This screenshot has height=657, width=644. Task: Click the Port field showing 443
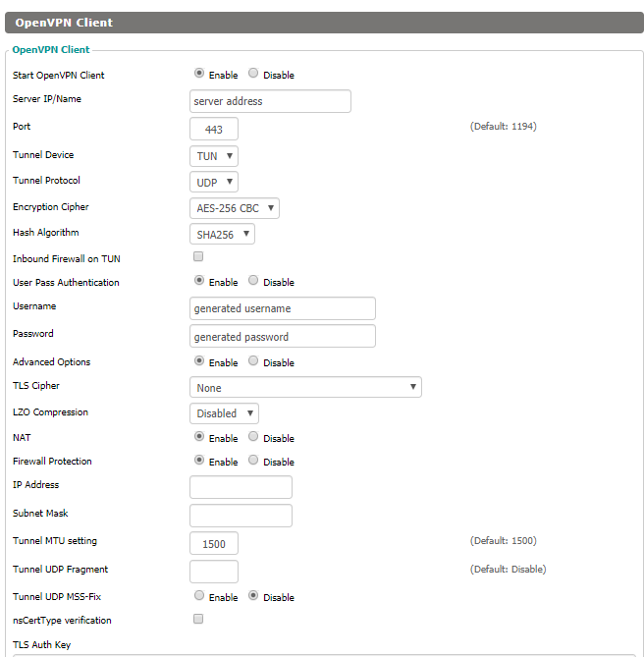click(214, 129)
